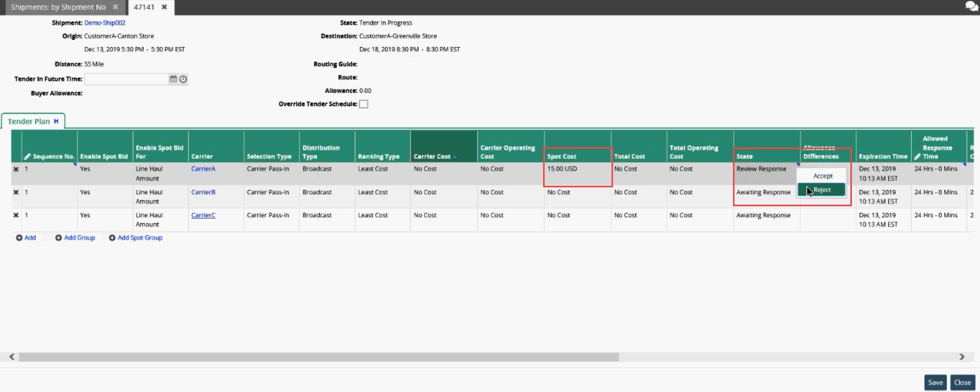The height and width of the screenshot is (392, 980).
Task: Enable the Override Tender Schedule checkbox
Action: [x=363, y=104]
